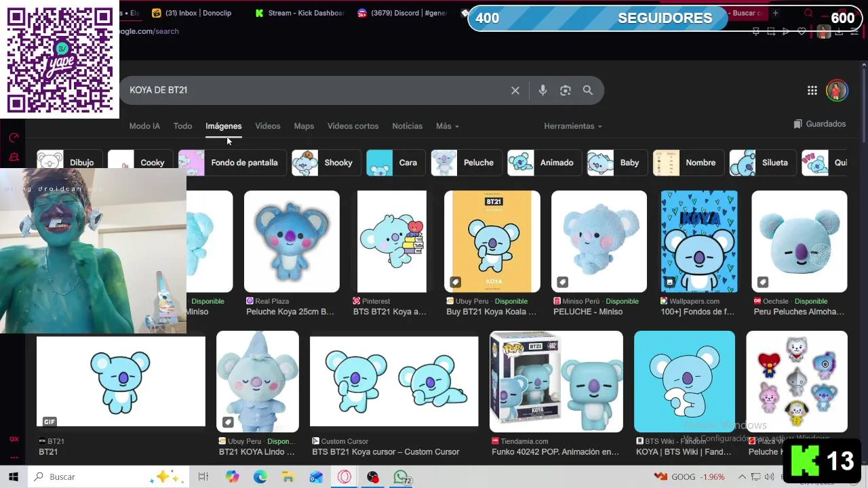Viewport: 868px width, 488px height.
Task: Open Real Plaza Koya plush image
Action: 292,241
